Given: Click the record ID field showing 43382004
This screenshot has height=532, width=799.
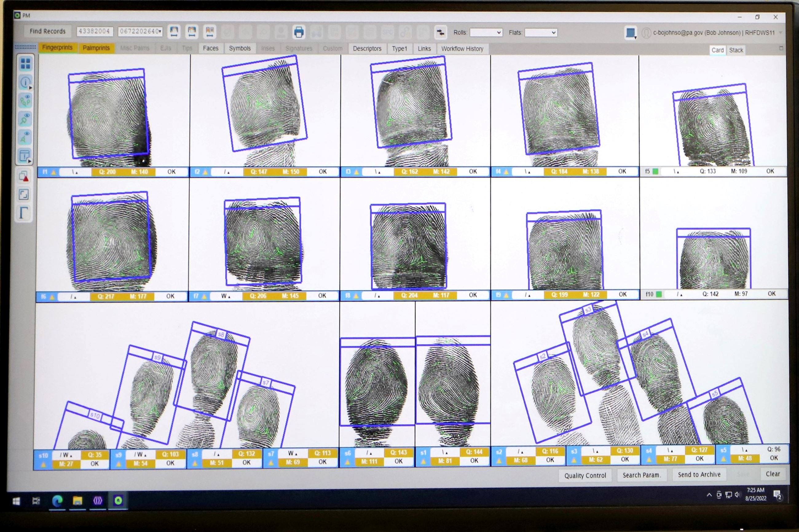Looking at the screenshot, I should 95,31.
